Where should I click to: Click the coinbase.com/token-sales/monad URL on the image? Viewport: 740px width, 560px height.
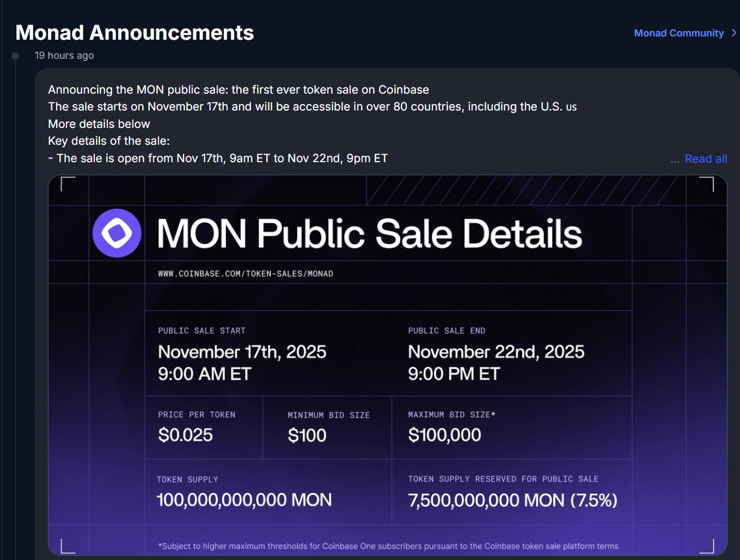point(245,273)
